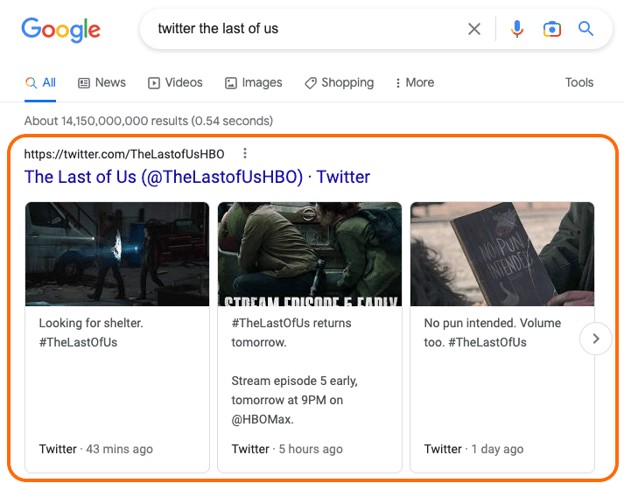Advance the tweet carousel with next arrow
Screen dimensions: 624x483
click(596, 339)
